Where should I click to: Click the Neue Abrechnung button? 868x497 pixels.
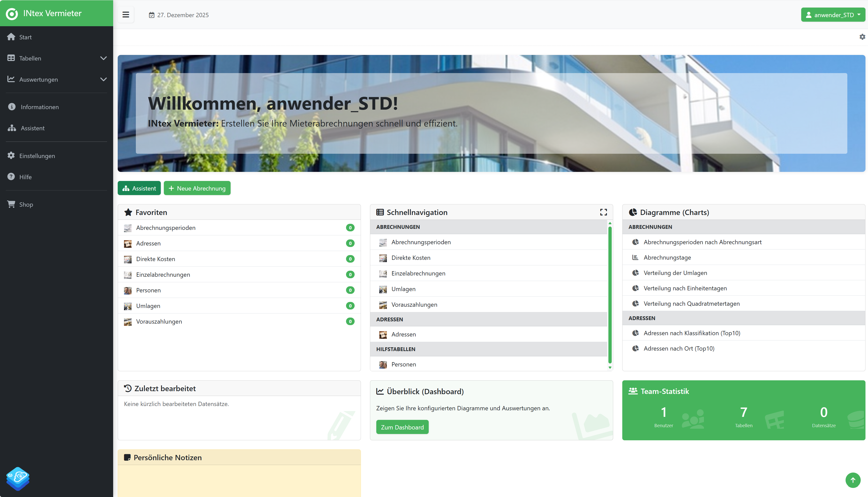[197, 189]
